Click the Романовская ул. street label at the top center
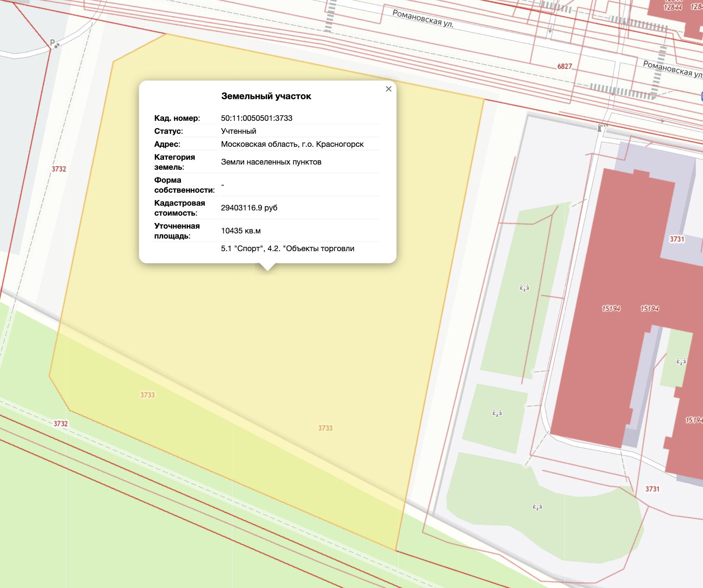The height and width of the screenshot is (588, 703). tap(423, 19)
